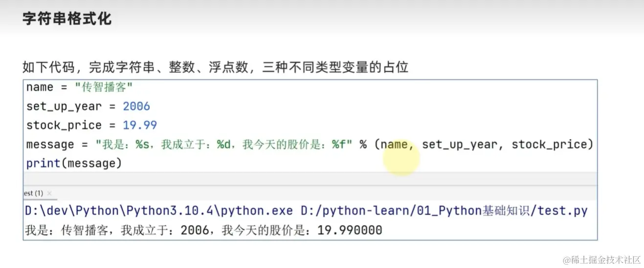Click the %s placeholder in message string
Screen dimensions: 644x268
[x=142, y=144]
